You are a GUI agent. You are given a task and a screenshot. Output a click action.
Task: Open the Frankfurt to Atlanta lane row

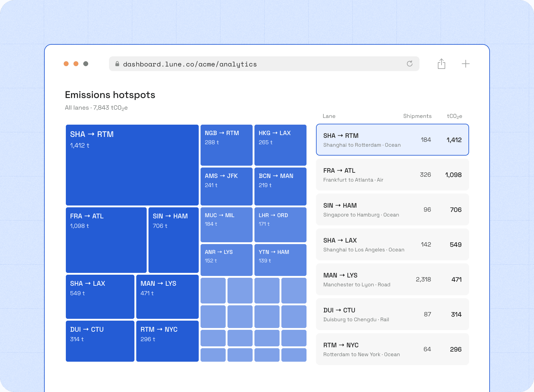point(392,175)
